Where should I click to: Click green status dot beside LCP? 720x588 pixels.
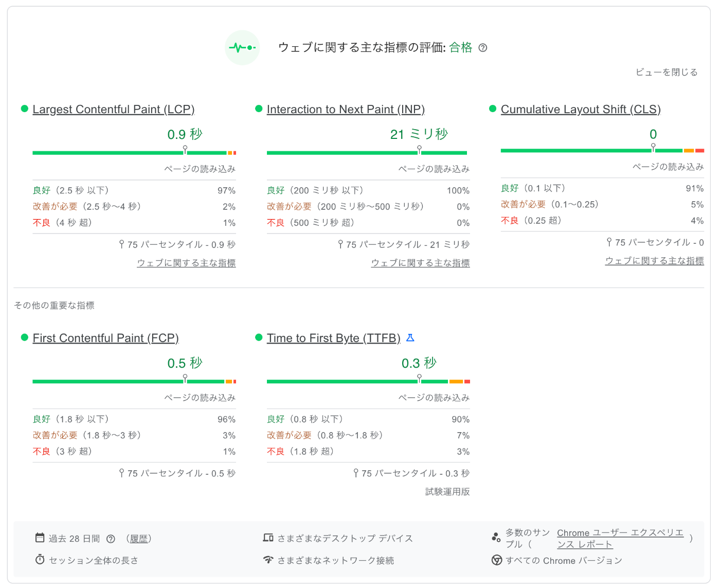(24, 109)
